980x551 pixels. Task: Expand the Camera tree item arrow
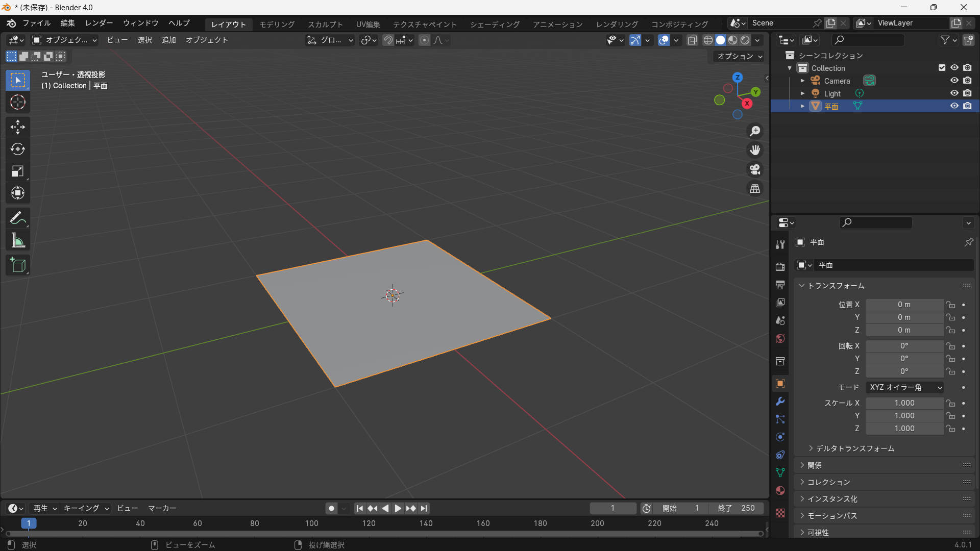tap(802, 81)
